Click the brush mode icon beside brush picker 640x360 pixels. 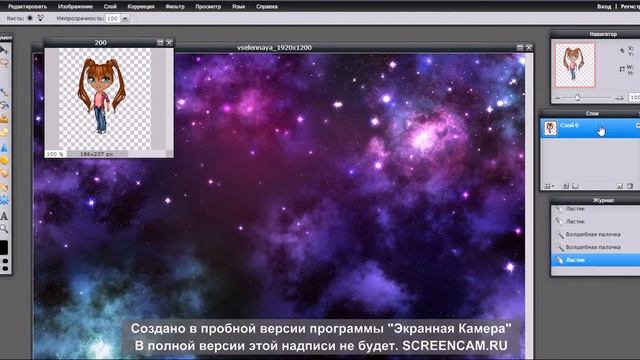click(40, 18)
